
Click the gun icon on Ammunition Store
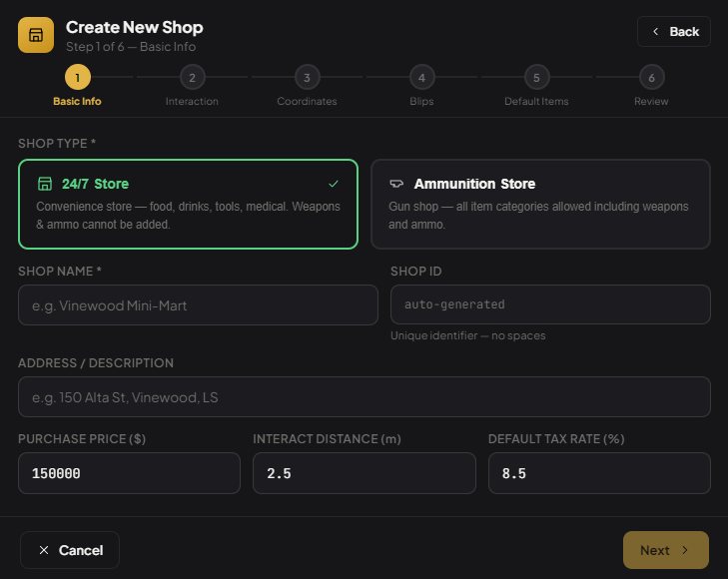[396, 184]
